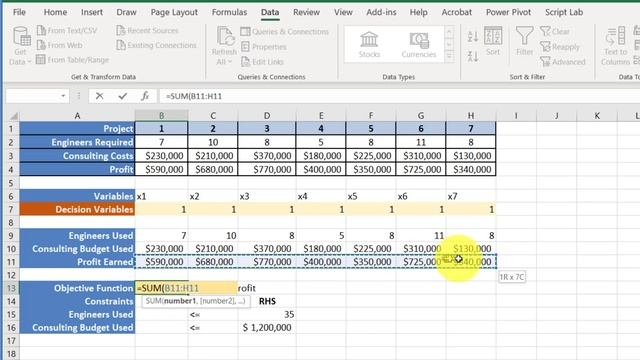Screen dimensions: 640x360
Task: Select column D header
Action: coord(267,116)
